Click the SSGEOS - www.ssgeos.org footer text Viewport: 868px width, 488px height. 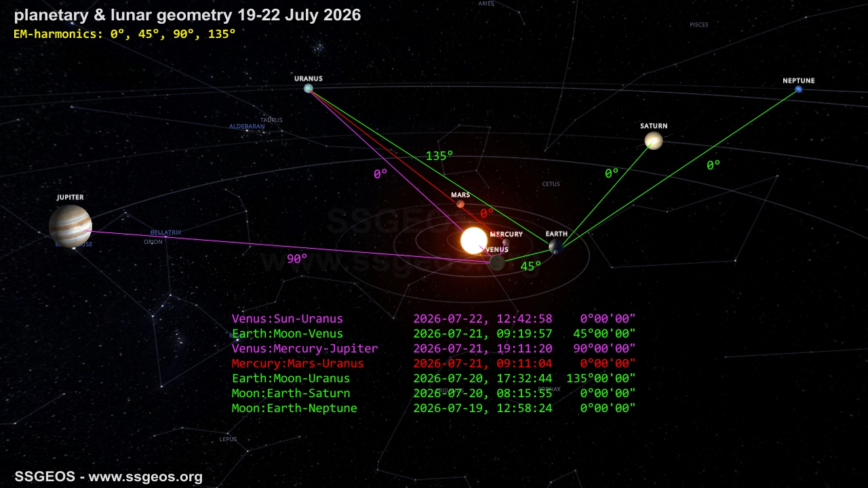coord(108,476)
